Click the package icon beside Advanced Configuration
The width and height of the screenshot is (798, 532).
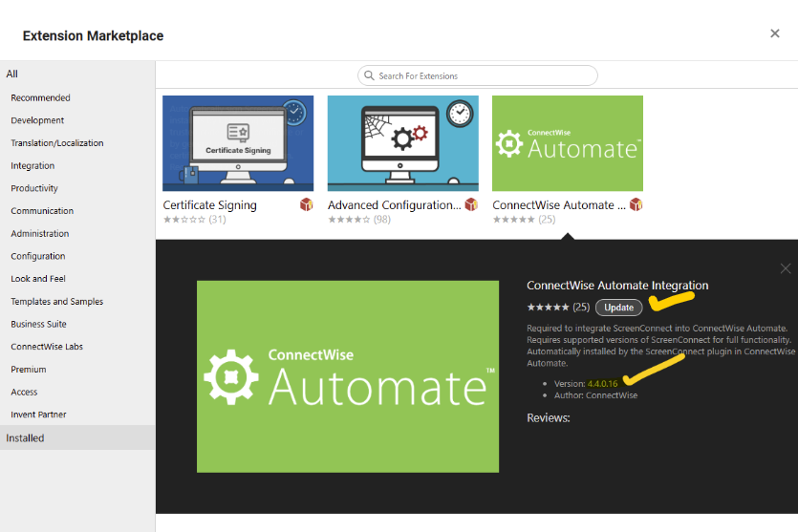click(x=471, y=204)
